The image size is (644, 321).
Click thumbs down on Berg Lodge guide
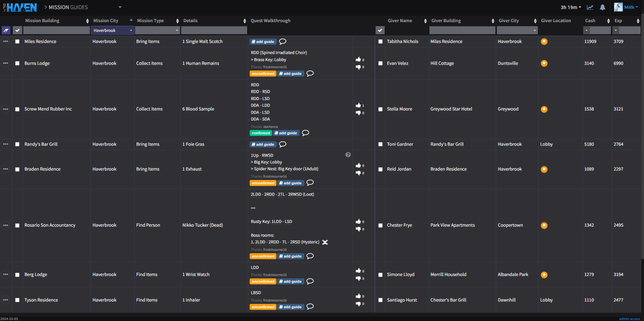(x=358, y=278)
